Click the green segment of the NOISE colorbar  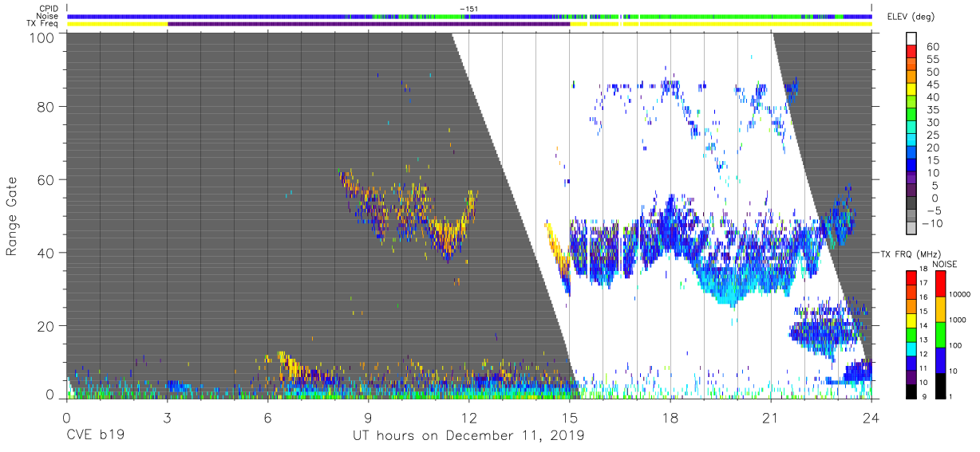[941, 335]
